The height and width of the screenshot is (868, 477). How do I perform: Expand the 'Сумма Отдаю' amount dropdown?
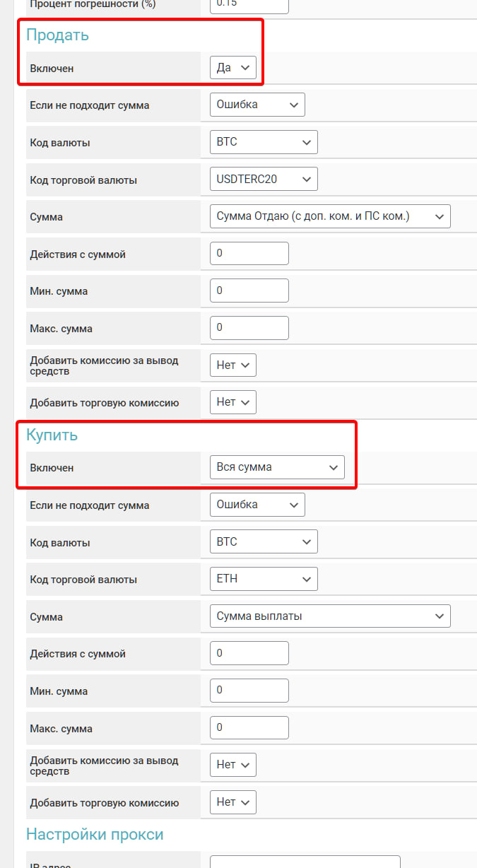(x=330, y=216)
